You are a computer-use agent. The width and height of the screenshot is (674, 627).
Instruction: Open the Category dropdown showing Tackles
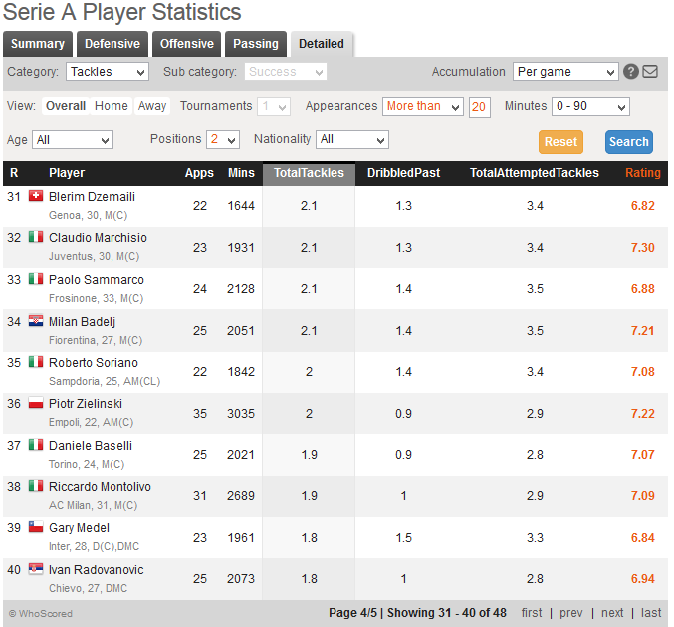(107, 72)
